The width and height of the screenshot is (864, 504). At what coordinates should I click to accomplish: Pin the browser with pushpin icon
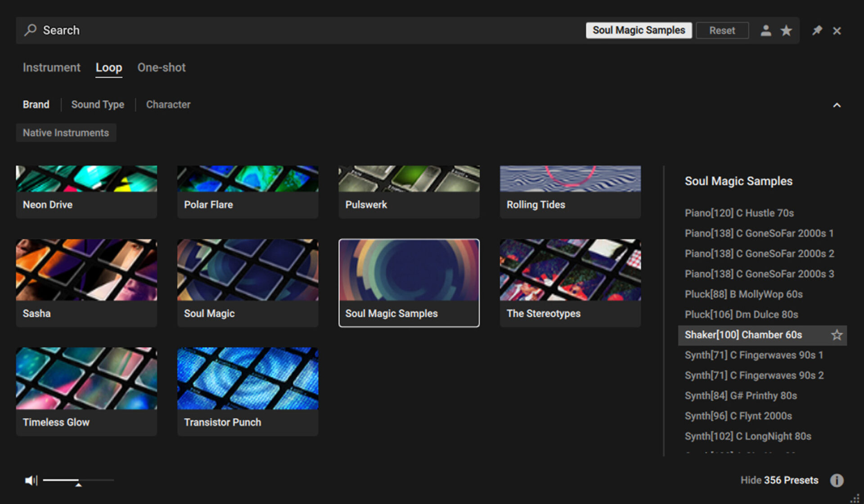(817, 31)
